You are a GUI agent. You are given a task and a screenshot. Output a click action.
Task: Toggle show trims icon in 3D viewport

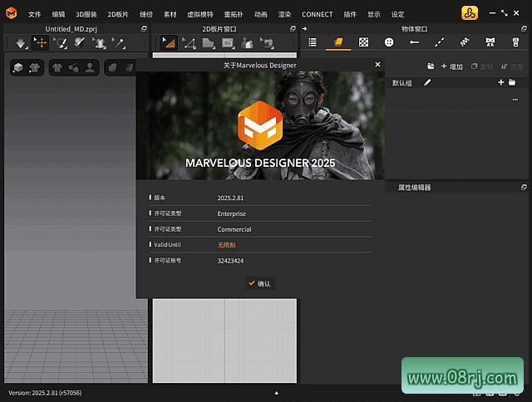tap(73, 68)
